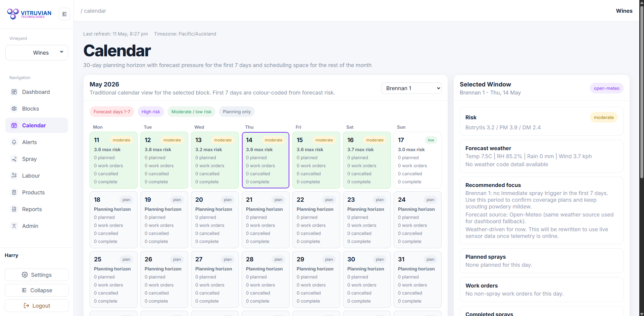
Task: Pick day 30 calendar cell
Action: pyautogui.click(x=367, y=279)
